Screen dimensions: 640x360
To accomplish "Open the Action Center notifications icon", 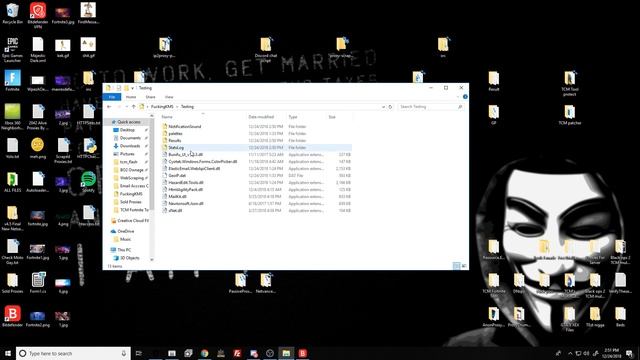I will coord(629,353).
